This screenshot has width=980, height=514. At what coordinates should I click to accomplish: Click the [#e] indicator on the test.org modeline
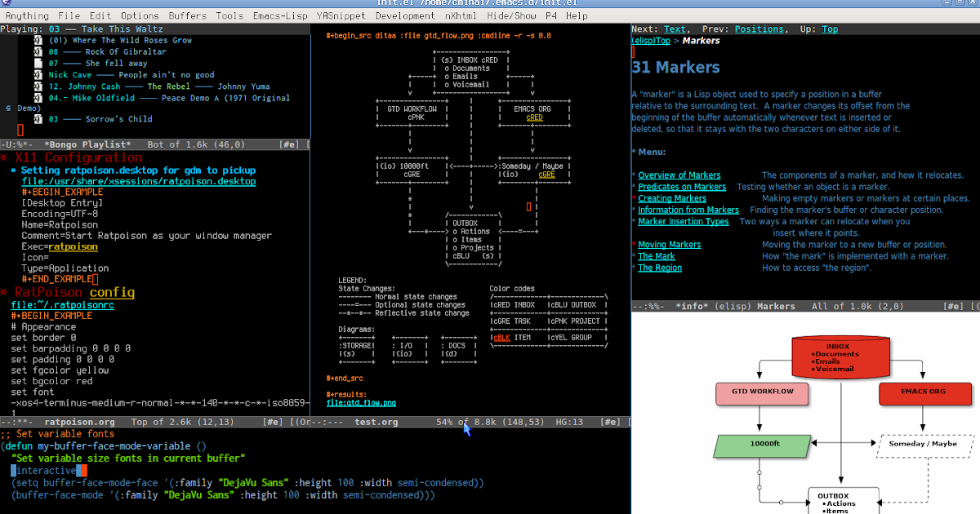tap(611, 423)
